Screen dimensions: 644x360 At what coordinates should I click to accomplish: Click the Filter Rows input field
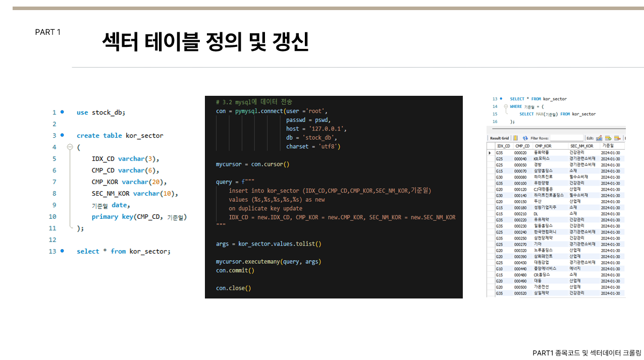[567, 138]
